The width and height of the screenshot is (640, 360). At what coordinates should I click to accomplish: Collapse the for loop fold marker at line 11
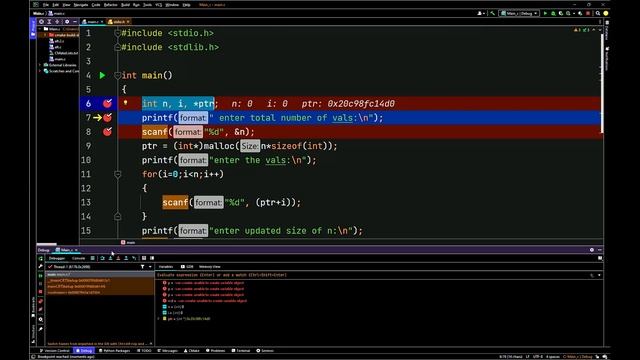(118, 174)
